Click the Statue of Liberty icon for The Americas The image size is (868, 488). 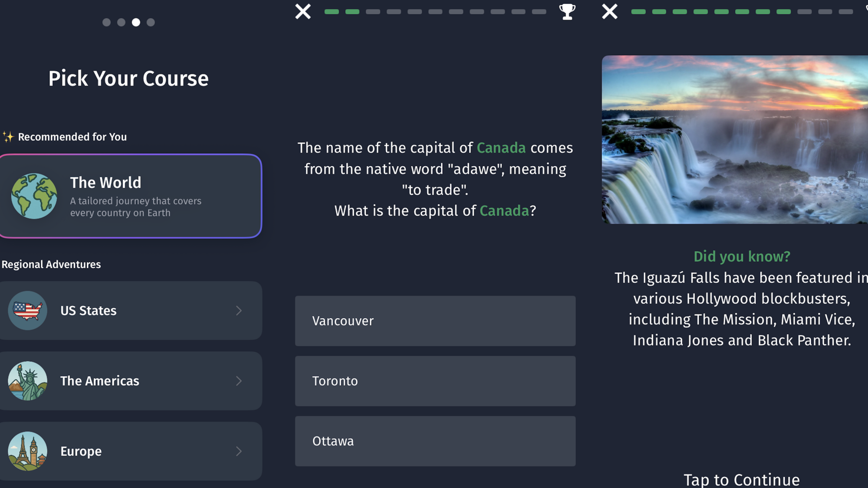27,380
